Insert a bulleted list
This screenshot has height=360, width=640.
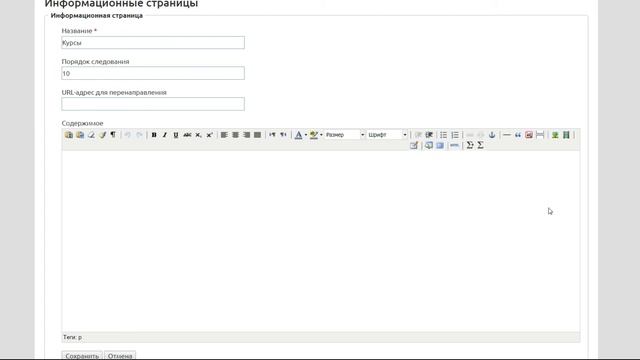[443, 135]
